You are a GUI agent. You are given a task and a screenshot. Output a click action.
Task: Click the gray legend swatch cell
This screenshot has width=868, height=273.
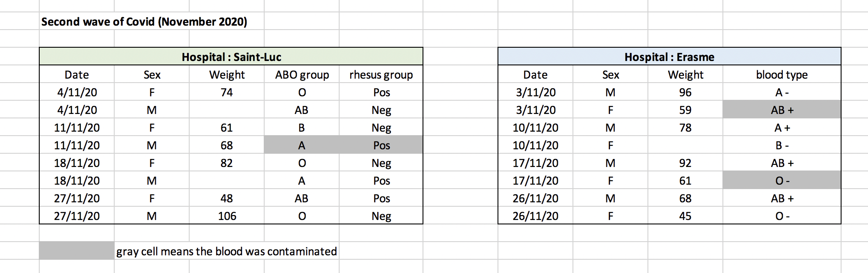point(77,251)
